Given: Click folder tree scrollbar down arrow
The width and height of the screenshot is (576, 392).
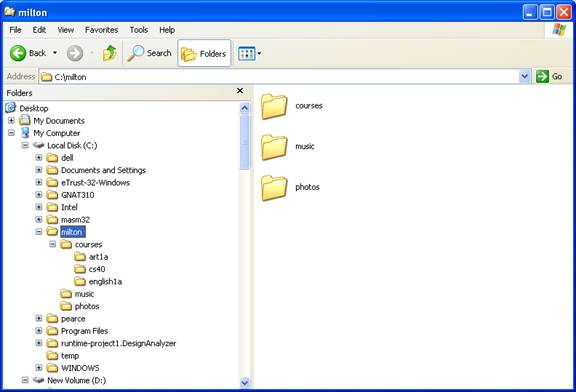Looking at the screenshot, I should [245, 382].
